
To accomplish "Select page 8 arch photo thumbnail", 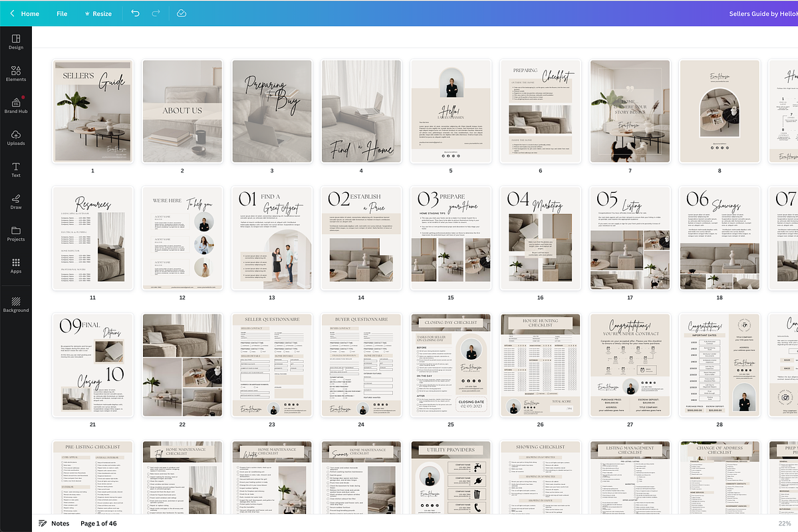I will pos(719,111).
